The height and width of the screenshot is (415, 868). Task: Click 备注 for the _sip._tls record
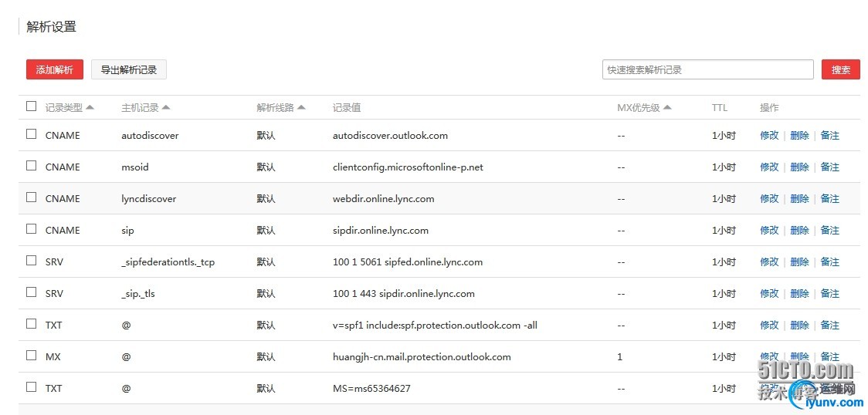[829, 293]
